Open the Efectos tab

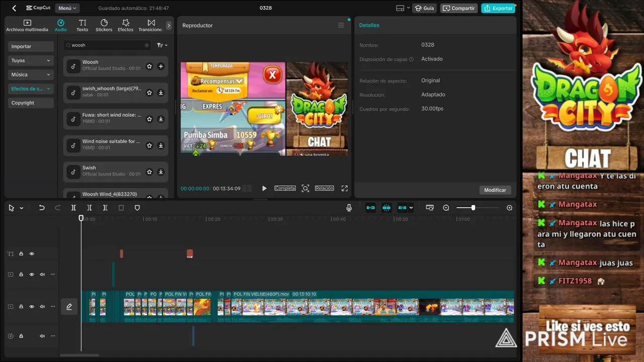(126, 26)
